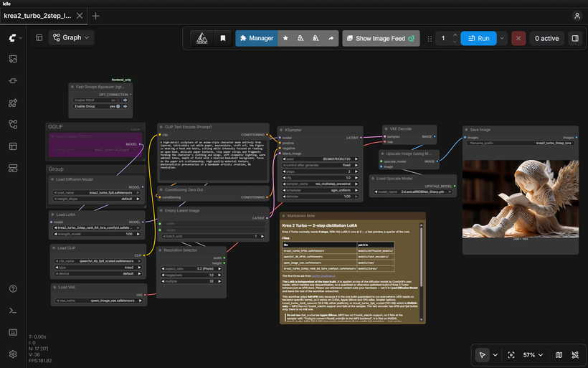This screenshot has height=368, width=588.
Task: Close the krea2_turbo_2step workflow tab
Action: click(80, 16)
